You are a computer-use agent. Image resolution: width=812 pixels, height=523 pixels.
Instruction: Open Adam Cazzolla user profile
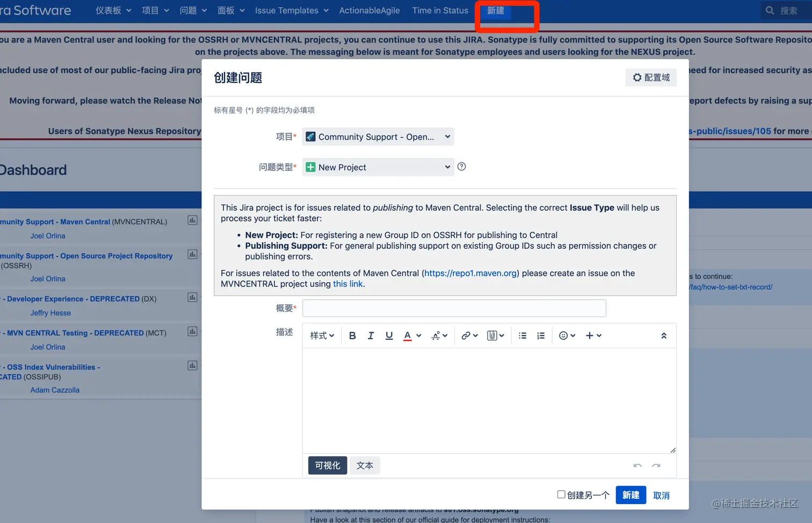click(55, 390)
